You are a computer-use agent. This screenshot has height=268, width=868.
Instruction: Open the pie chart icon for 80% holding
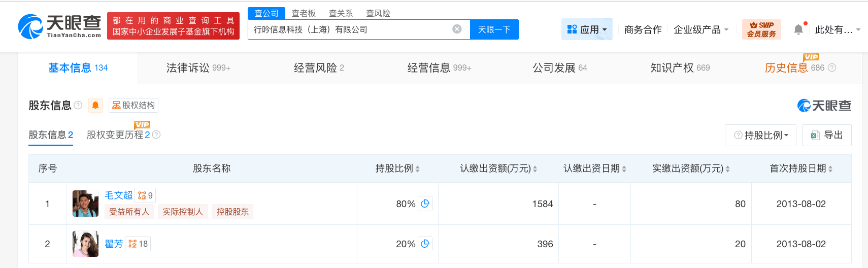pyautogui.click(x=425, y=204)
